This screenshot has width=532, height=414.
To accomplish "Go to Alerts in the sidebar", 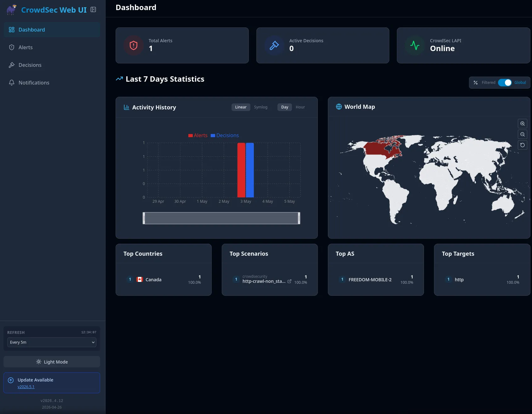I will coord(52,47).
